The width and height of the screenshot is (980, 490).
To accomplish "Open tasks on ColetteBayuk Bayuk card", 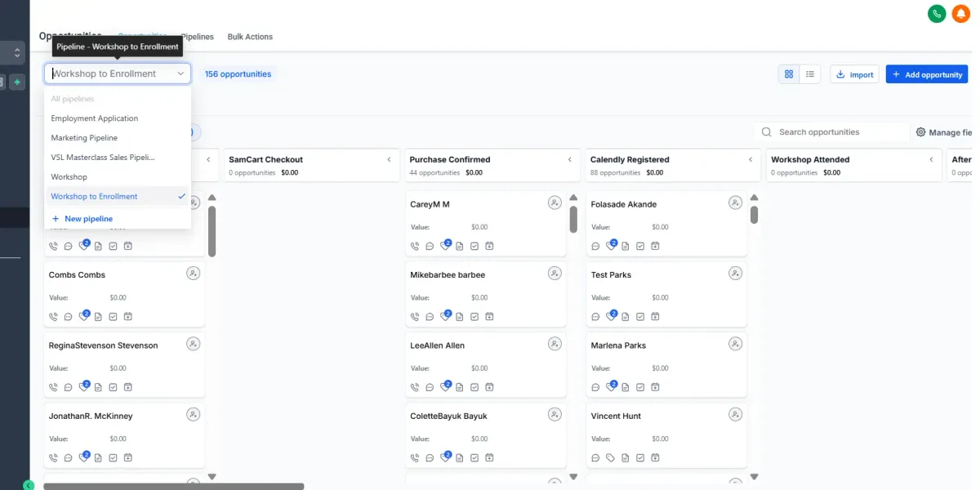I will [x=474, y=458].
